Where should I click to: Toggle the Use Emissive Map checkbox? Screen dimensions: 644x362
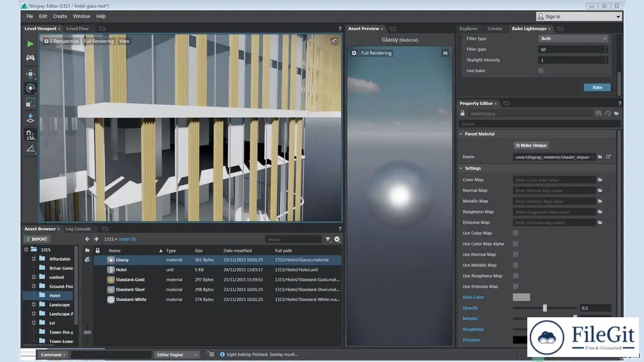click(x=515, y=287)
